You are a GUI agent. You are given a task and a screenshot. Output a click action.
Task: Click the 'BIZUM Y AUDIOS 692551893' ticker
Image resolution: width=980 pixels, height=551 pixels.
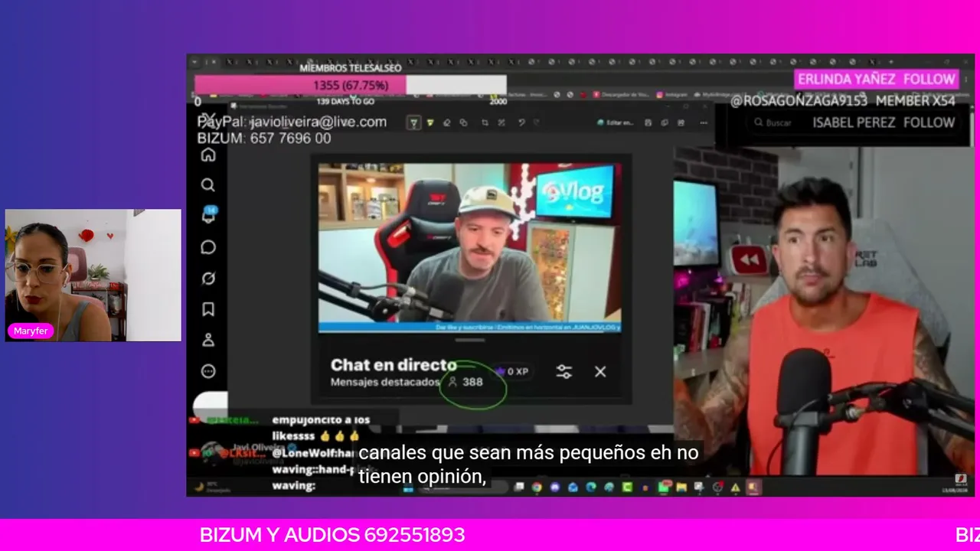point(332,535)
